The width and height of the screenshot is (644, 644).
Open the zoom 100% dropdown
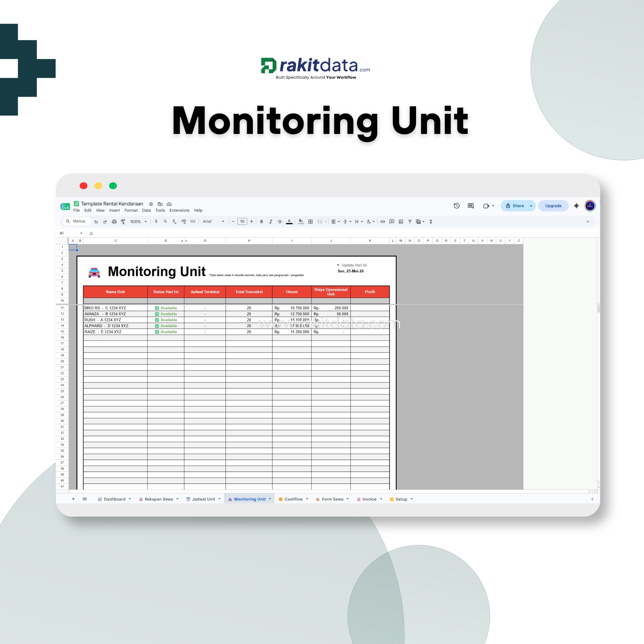[x=138, y=221]
